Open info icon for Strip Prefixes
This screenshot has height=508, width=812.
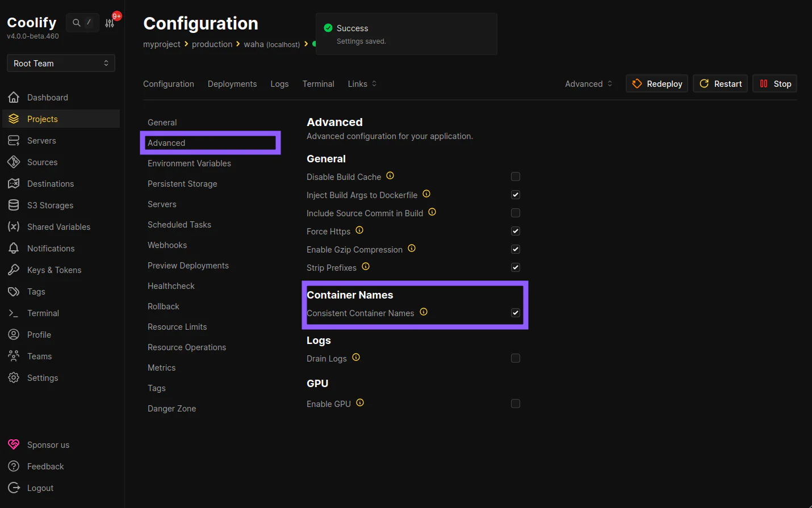click(x=366, y=267)
